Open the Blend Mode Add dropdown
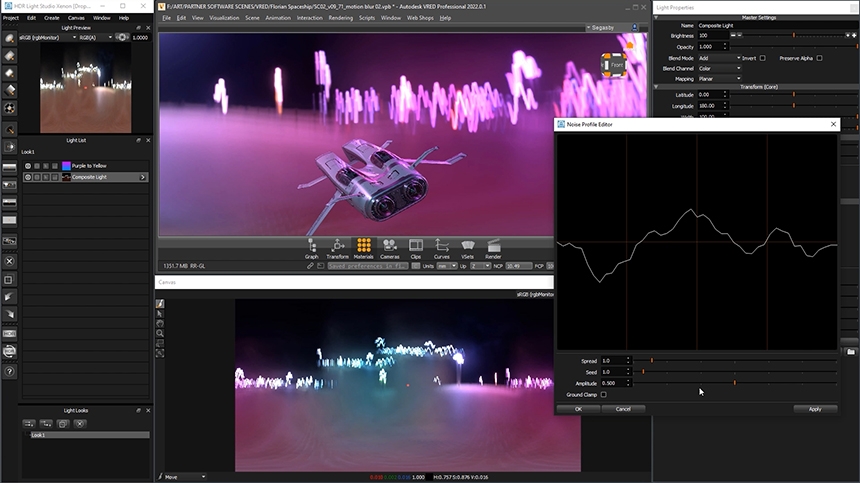The width and height of the screenshot is (860, 483). (x=719, y=58)
